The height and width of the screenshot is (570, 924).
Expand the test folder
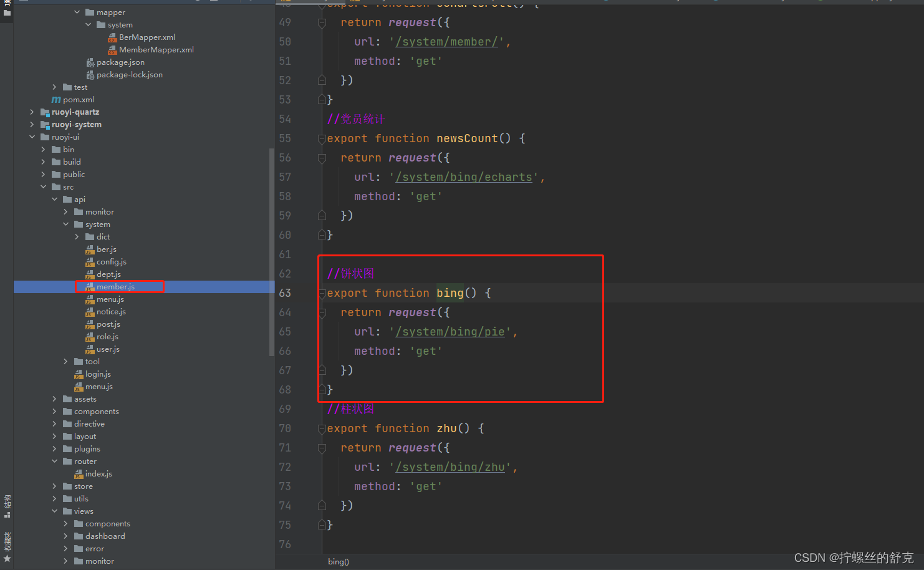(x=54, y=87)
